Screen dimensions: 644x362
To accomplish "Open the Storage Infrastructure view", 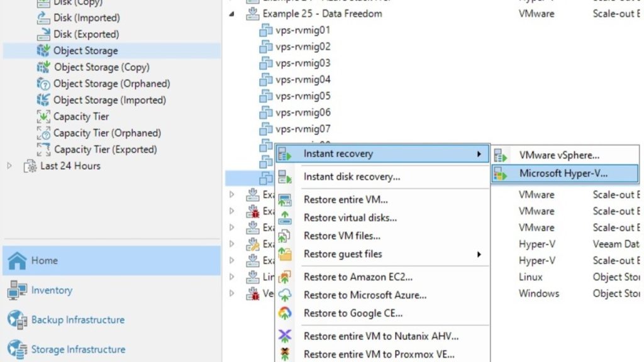I will [x=112, y=349].
